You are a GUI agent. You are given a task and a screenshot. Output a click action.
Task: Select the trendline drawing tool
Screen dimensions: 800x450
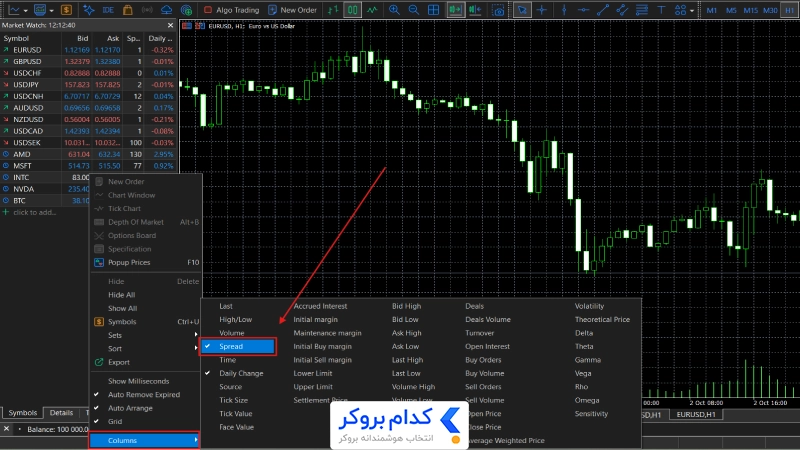coord(603,10)
